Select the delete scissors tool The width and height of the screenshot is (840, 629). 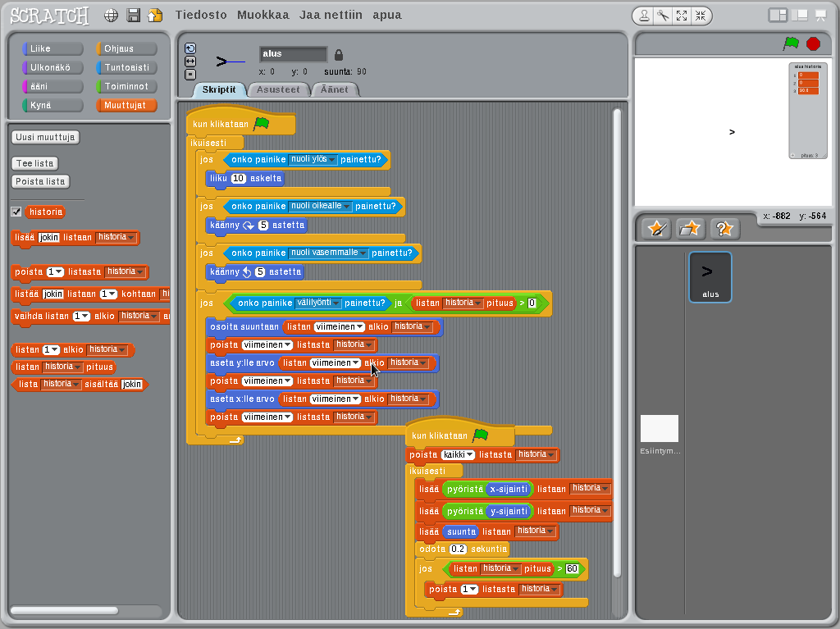pyautogui.click(x=663, y=16)
